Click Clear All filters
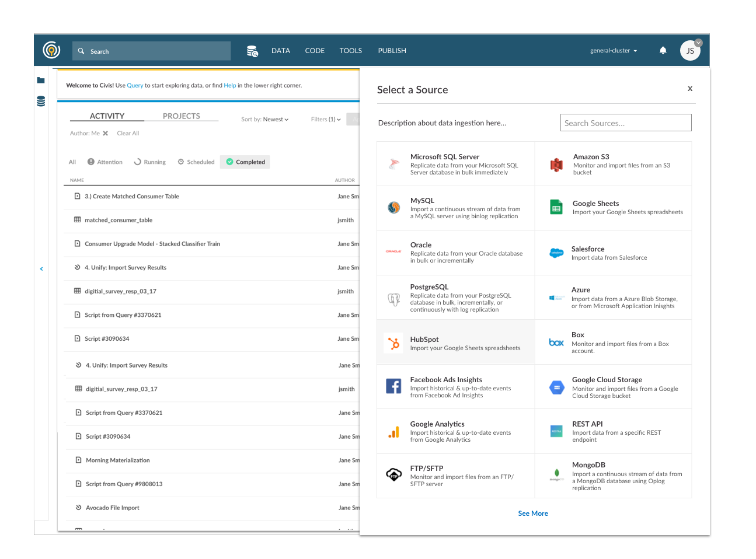 click(128, 133)
